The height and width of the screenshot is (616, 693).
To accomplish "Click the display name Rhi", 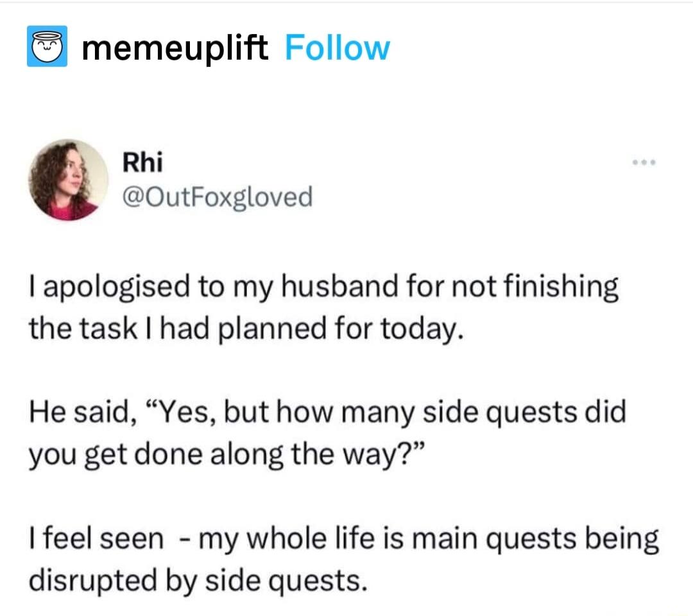I will pyautogui.click(x=144, y=162).
